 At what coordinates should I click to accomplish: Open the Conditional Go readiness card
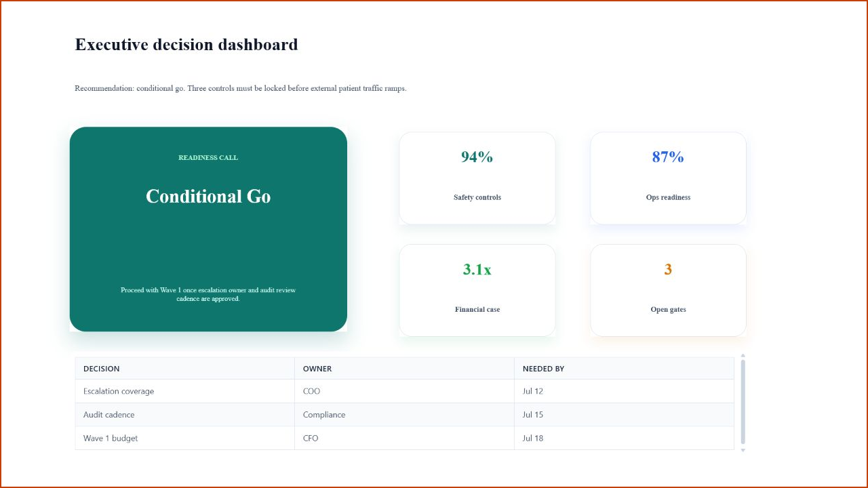(x=208, y=229)
